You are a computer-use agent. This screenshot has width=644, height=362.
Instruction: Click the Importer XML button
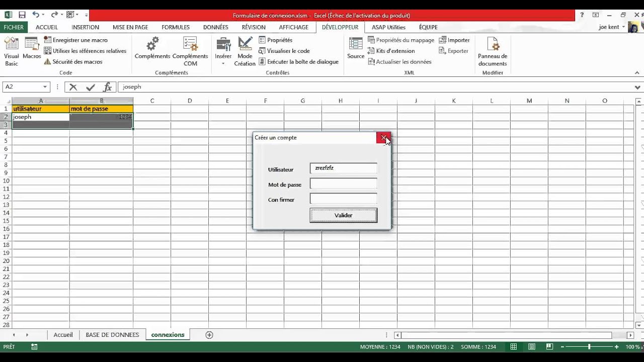454,40
